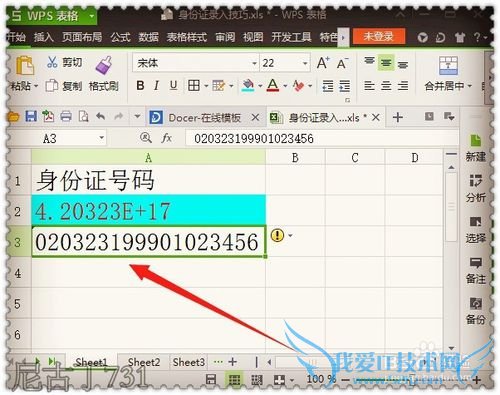Click the Print Preview icon

point(83,117)
